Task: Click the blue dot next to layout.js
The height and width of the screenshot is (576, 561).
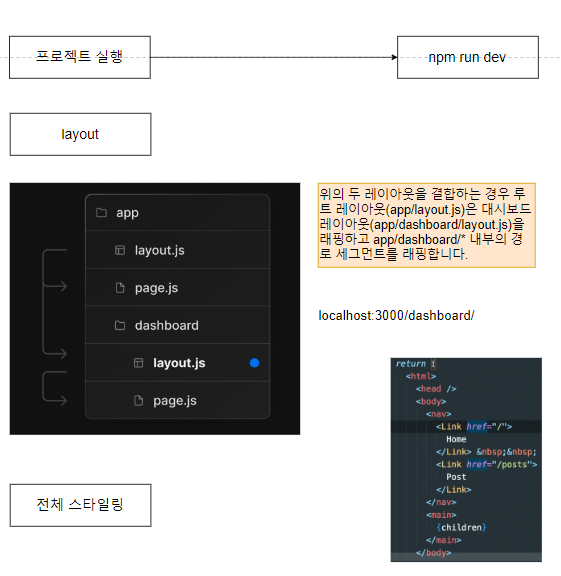Action: pyautogui.click(x=254, y=363)
